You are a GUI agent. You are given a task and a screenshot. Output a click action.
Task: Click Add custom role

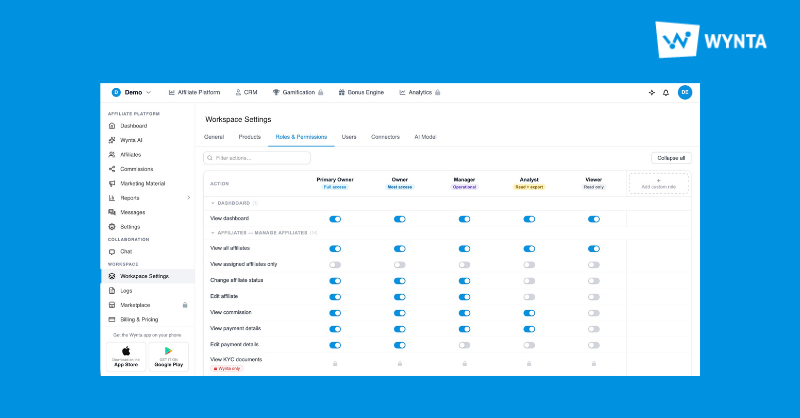tap(659, 184)
